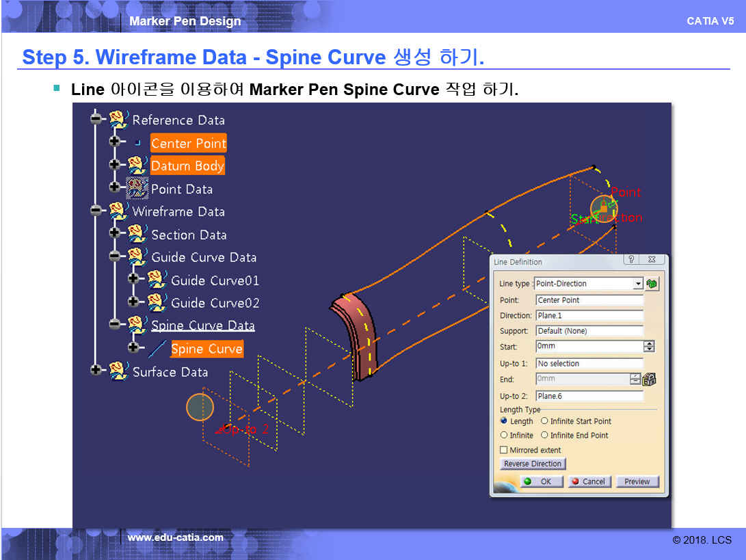Viewport: 746px width, 560px height.
Task: Select the Infinite Start Point radio option
Action: (x=545, y=421)
